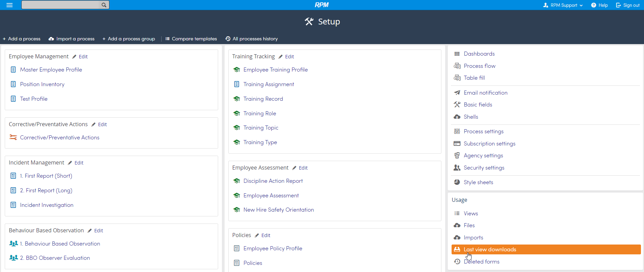
Task: Open Incident Investigation process
Action: 47,205
